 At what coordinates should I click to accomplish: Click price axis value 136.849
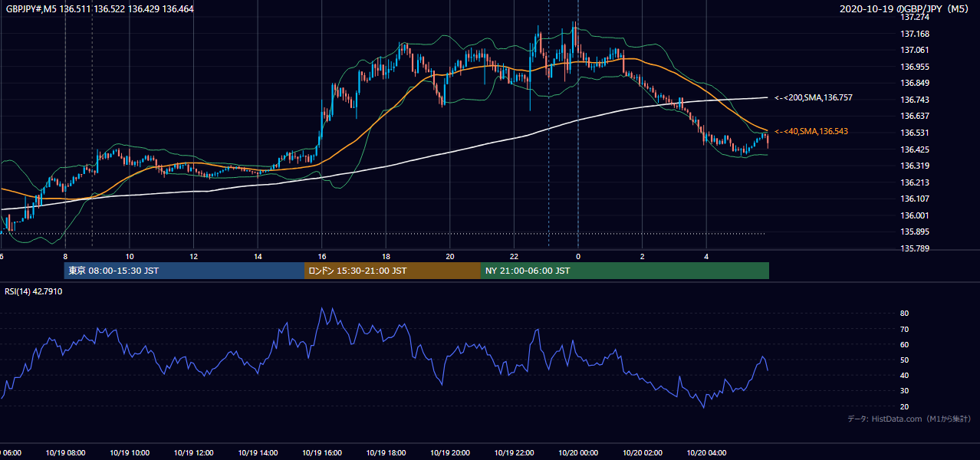pos(915,84)
